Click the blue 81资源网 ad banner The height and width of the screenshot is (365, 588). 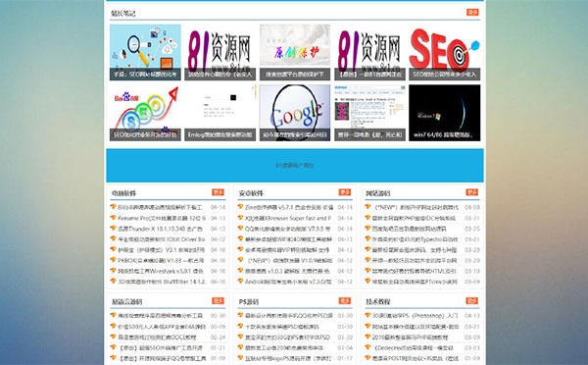(x=295, y=165)
